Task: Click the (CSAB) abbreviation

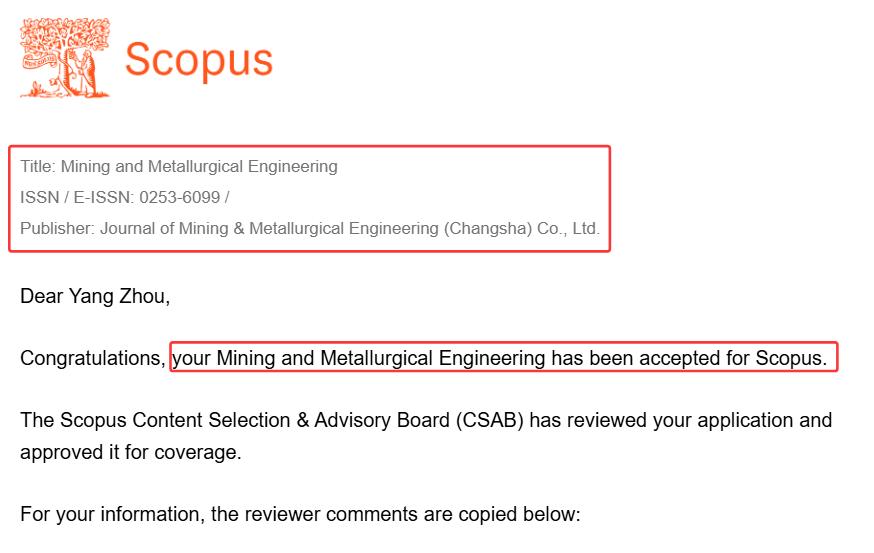Action: [x=489, y=420]
